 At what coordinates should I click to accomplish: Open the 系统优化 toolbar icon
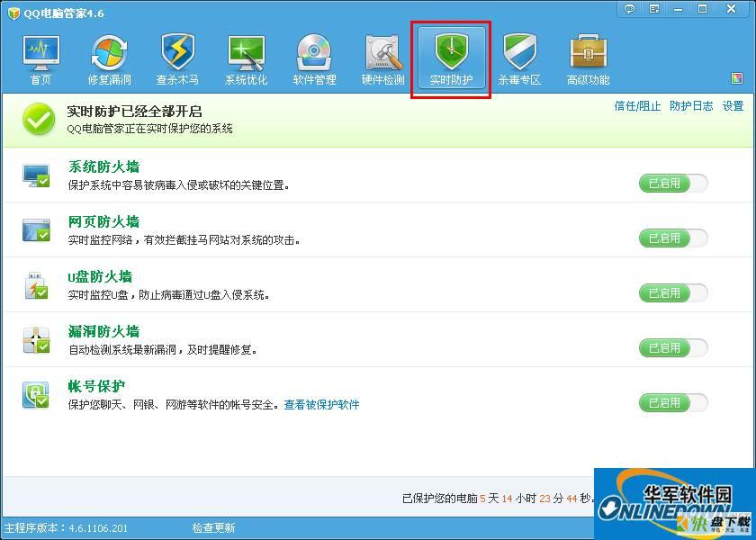click(x=246, y=54)
